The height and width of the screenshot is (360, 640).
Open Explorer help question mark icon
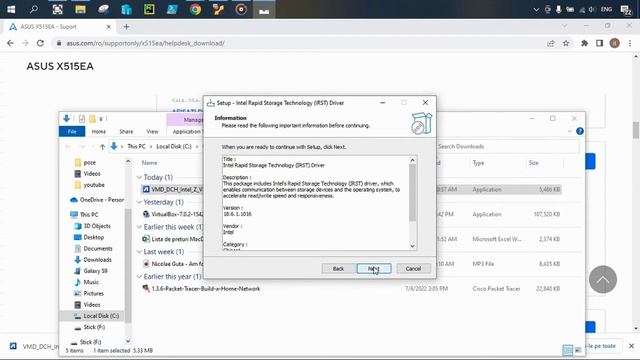pyautogui.click(x=580, y=131)
